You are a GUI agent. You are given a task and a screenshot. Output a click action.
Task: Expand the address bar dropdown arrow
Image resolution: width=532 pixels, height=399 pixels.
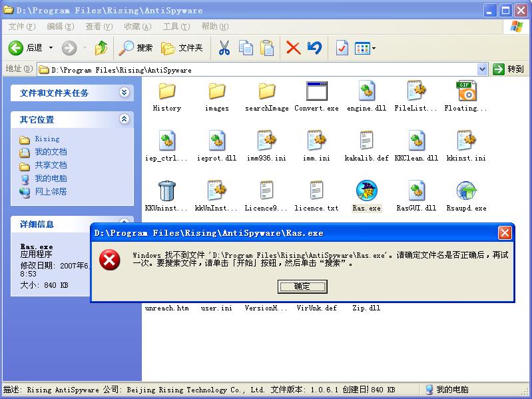(x=482, y=69)
